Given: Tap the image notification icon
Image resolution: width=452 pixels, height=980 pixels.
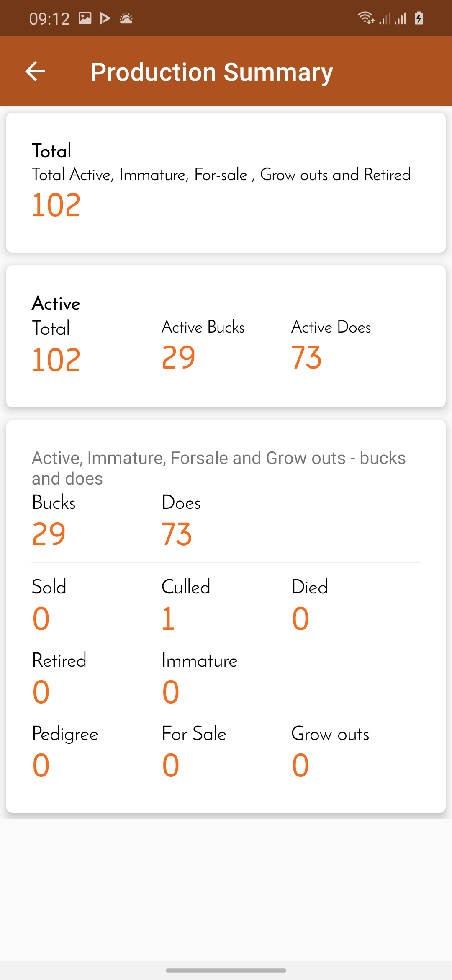Looking at the screenshot, I should [x=85, y=18].
